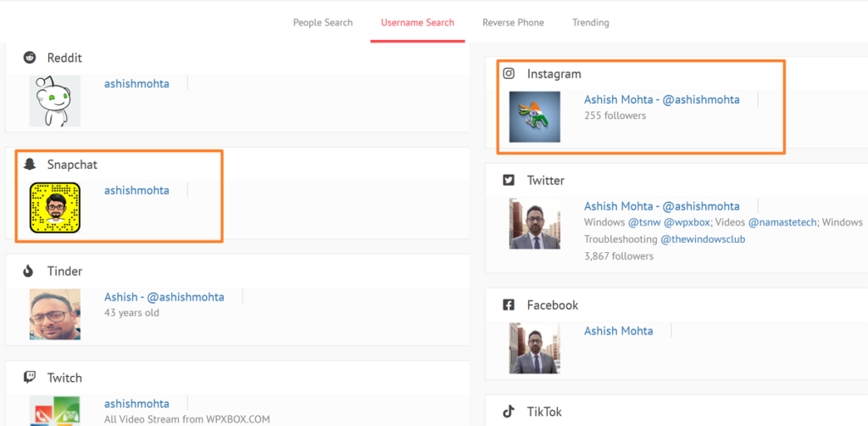The width and height of the screenshot is (868, 426).
Task: Switch to the People Search tab
Action: [323, 23]
